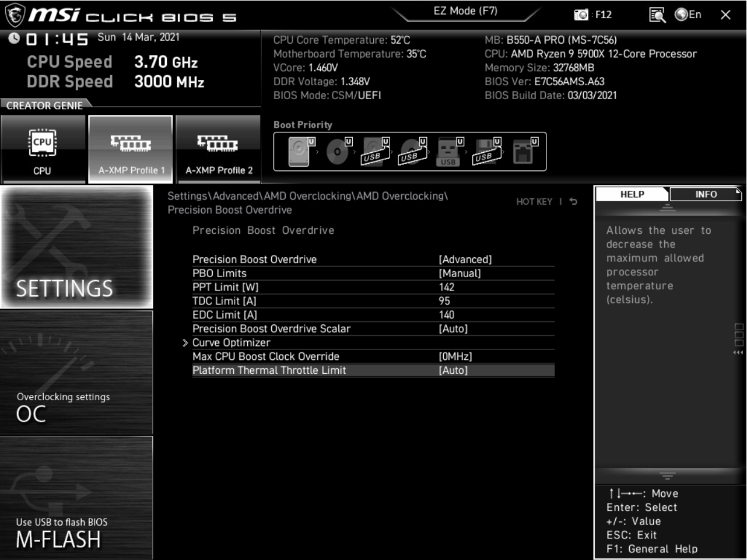
Task: Select the TDC Limit [A] label
Action: (225, 301)
